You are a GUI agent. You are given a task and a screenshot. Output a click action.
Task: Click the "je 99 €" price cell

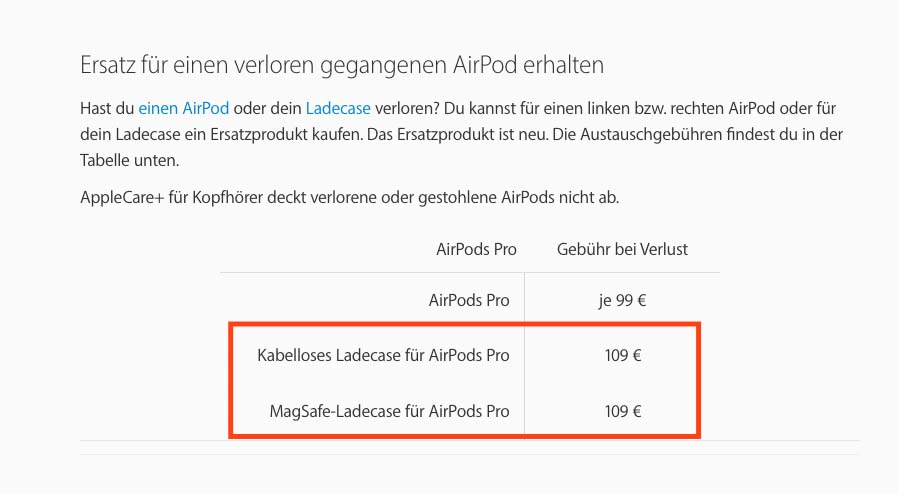coord(622,300)
